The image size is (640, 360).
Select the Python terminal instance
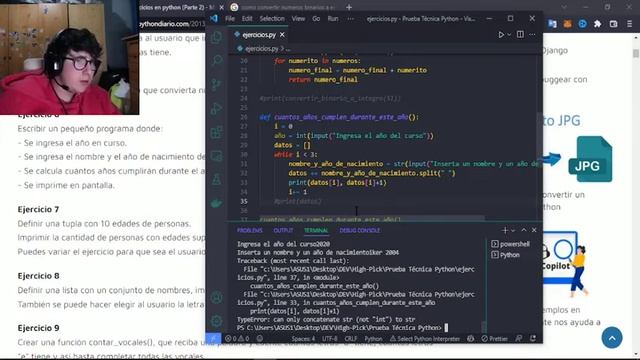pos(506,255)
